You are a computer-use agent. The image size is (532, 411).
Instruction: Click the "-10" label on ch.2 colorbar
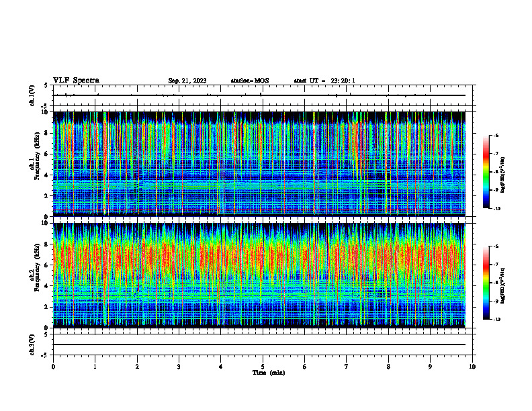496,320
